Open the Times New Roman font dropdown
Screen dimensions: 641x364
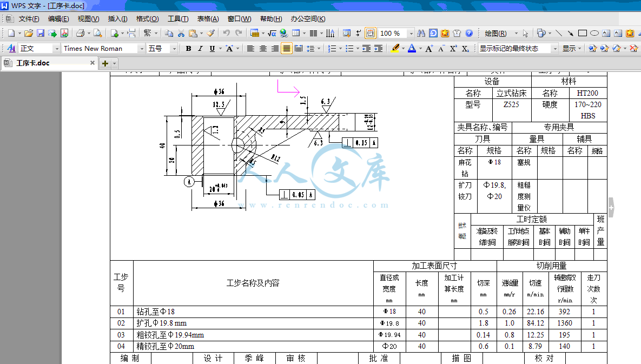point(142,48)
